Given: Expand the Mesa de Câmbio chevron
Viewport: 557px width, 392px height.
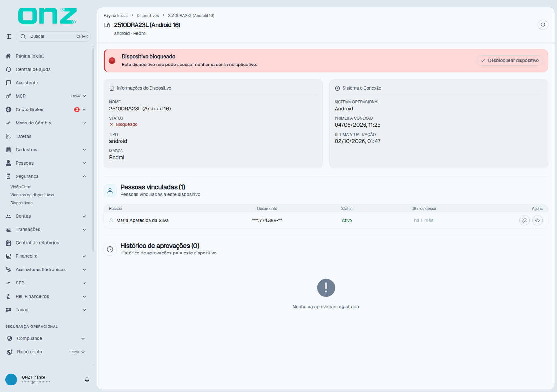Looking at the screenshot, I should click(84, 123).
